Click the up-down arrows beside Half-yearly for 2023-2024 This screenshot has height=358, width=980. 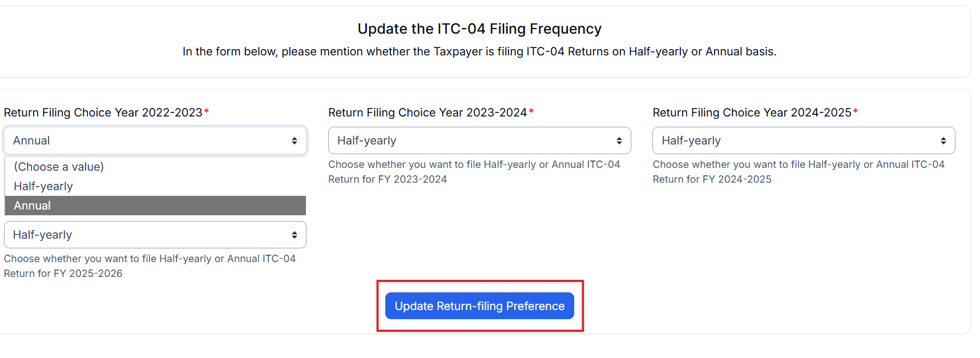pyautogui.click(x=618, y=140)
